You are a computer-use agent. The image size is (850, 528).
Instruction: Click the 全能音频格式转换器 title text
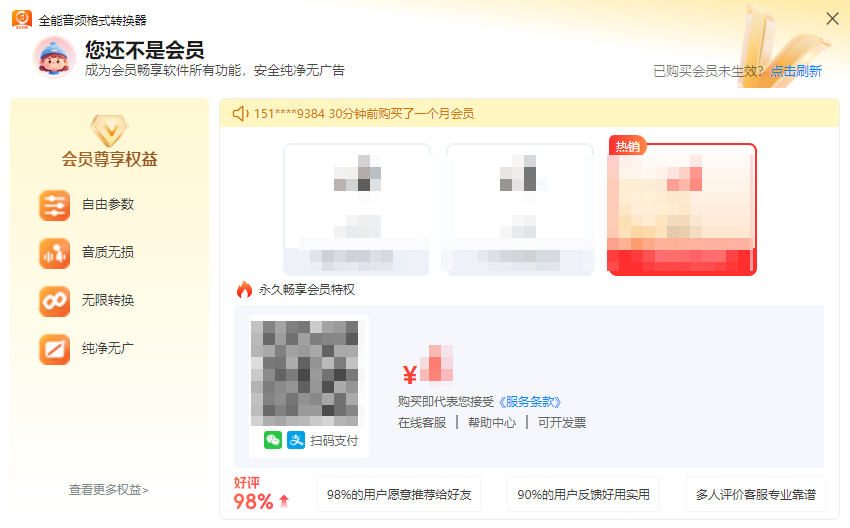[93, 21]
